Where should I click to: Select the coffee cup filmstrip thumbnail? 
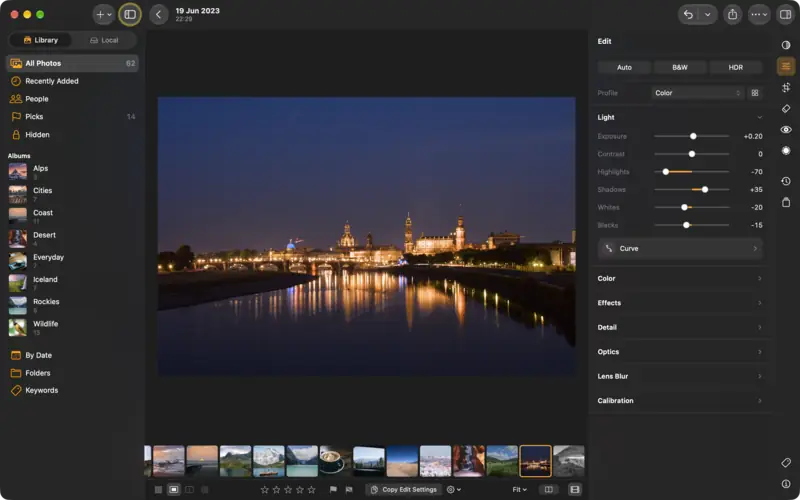click(335, 461)
